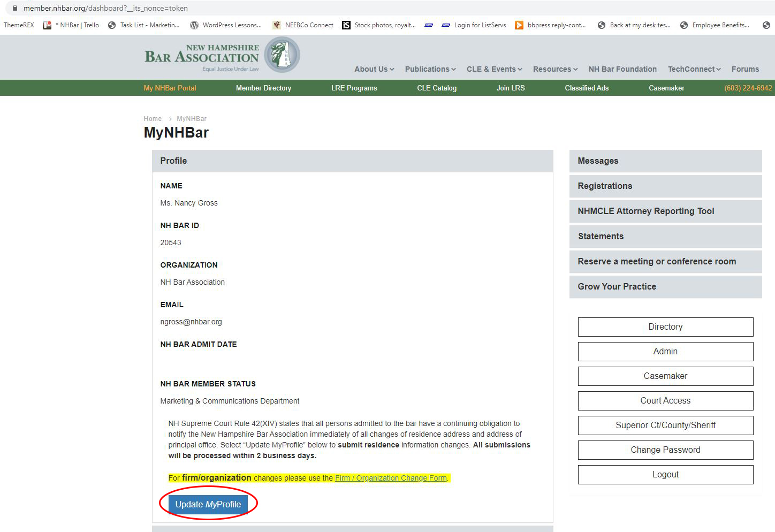This screenshot has height=532, width=775.
Task: Open bbpress reply-cont bookmark
Action: coord(550,25)
